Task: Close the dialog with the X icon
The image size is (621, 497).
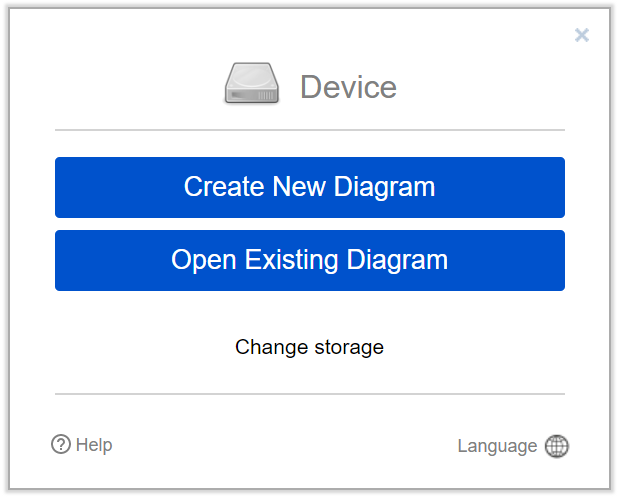Action: tap(582, 35)
